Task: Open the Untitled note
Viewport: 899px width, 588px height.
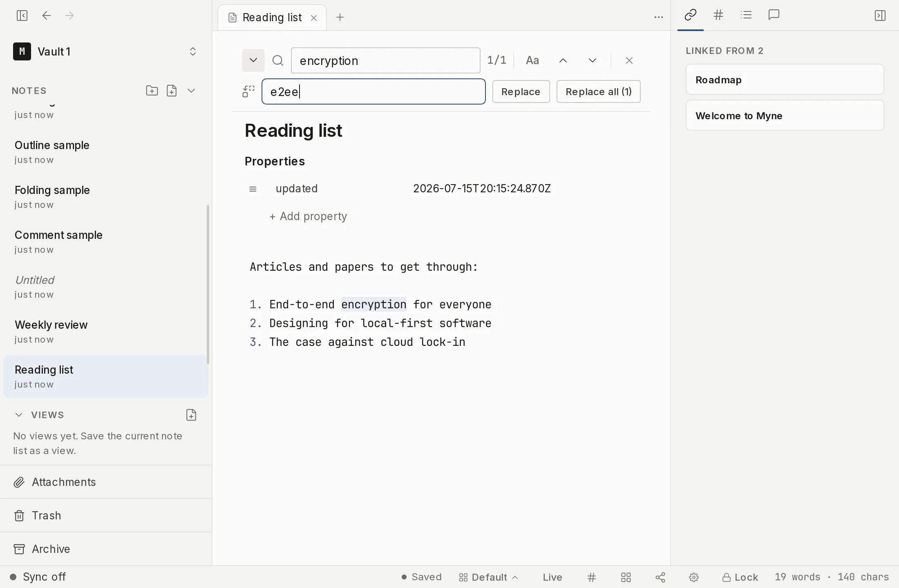Action: 105,287
